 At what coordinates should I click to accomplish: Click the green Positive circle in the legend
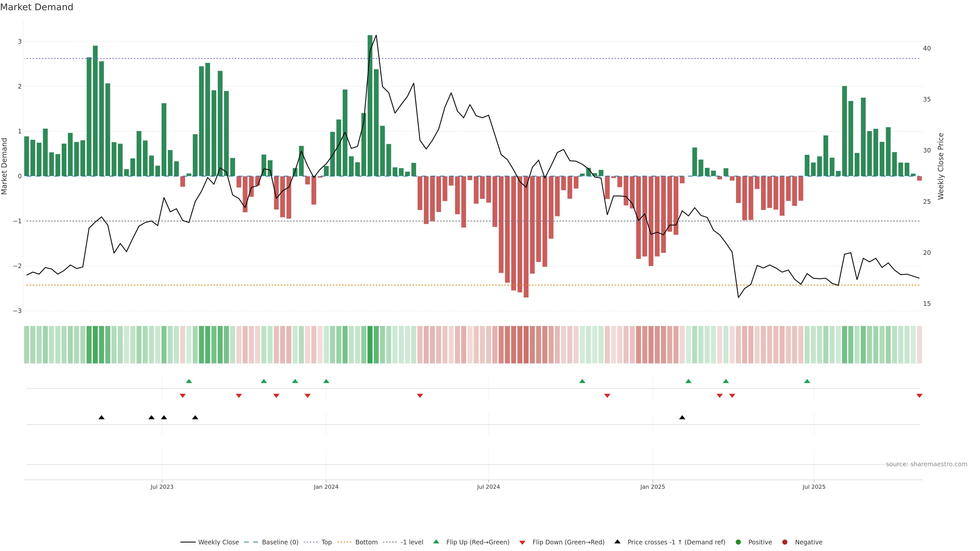tap(738, 542)
